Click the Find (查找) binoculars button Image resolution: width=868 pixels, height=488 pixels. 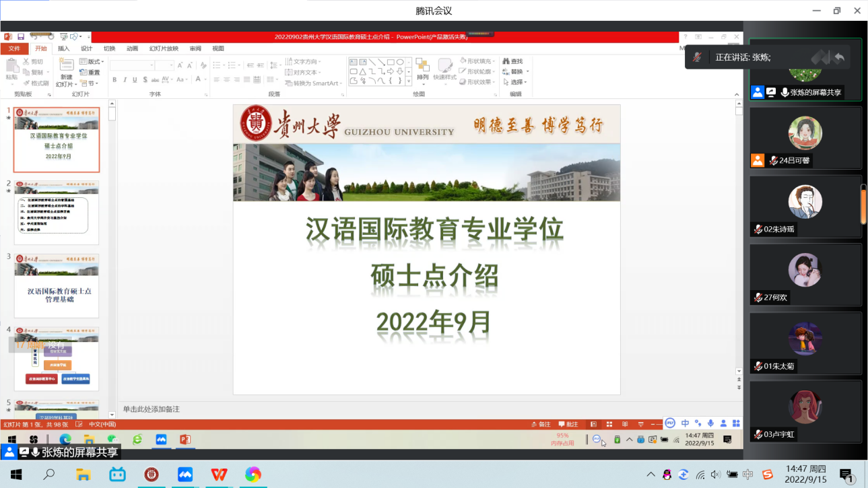[x=512, y=61]
